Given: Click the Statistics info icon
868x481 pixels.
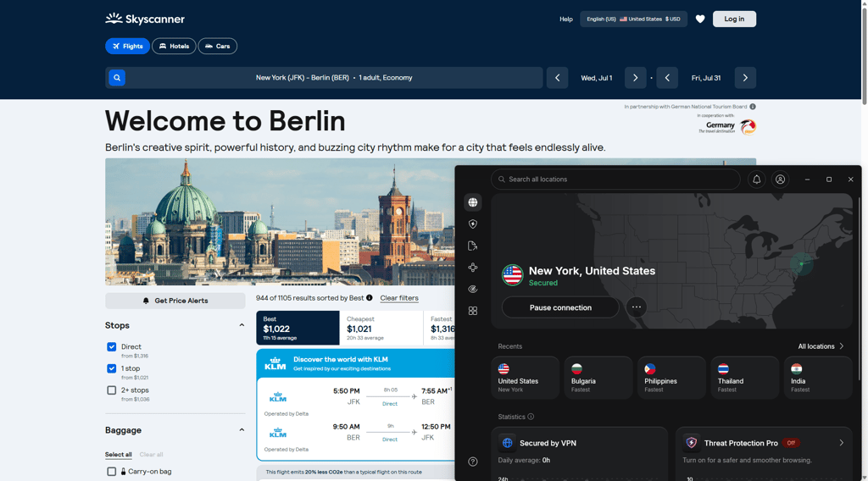Looking at the screenshot, I should coord(531,417).
